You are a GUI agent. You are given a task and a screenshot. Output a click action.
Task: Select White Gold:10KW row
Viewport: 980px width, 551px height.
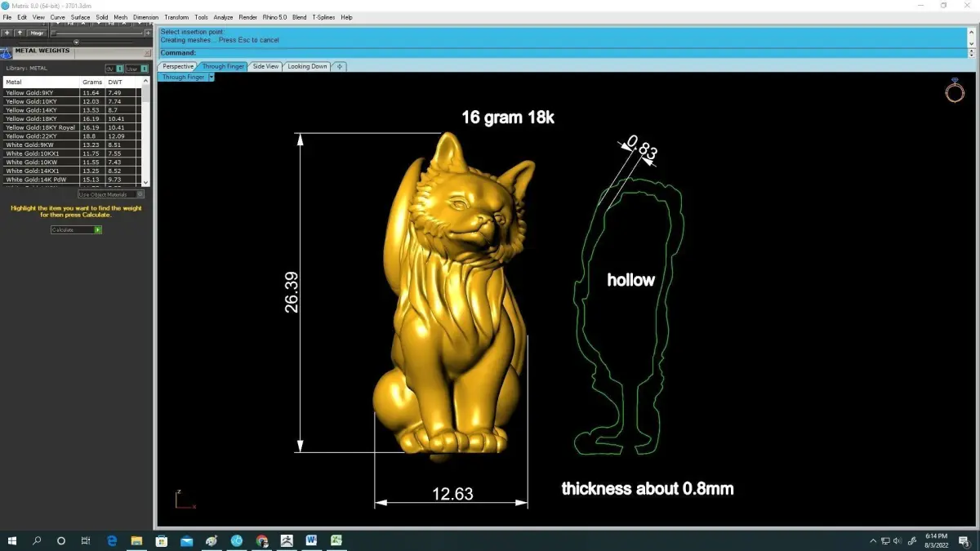tap(72, 162)
